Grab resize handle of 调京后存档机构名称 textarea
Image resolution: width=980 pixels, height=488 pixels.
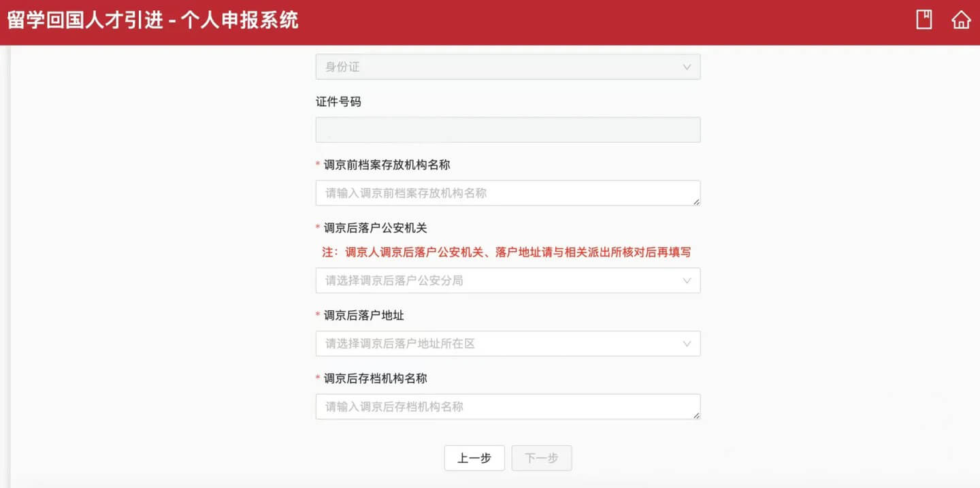tap(696, 415)
